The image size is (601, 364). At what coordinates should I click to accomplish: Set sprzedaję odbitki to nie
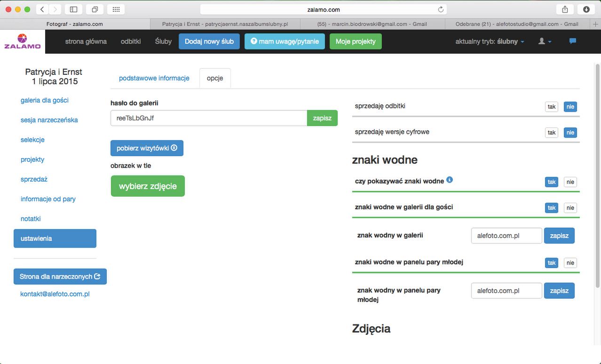[570, 107]
